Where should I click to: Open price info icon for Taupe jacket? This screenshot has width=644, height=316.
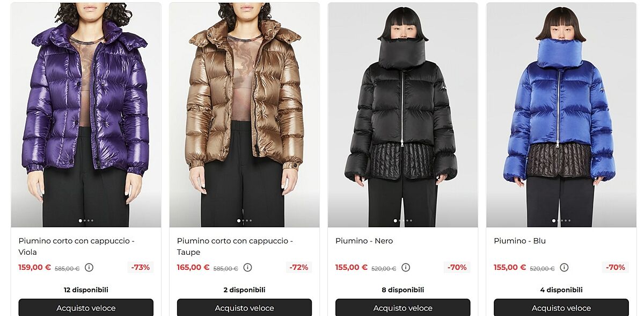coord(247,268)
